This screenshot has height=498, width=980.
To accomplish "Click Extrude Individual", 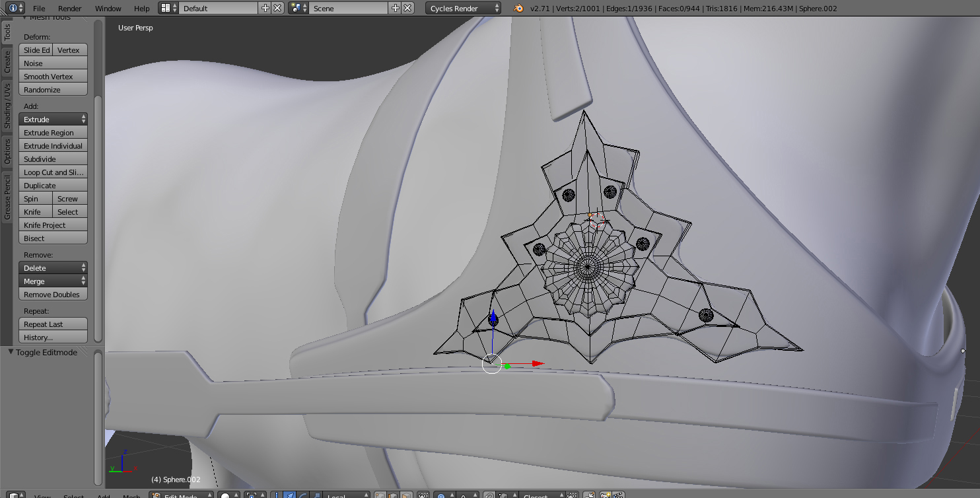I will click(53, 145).
